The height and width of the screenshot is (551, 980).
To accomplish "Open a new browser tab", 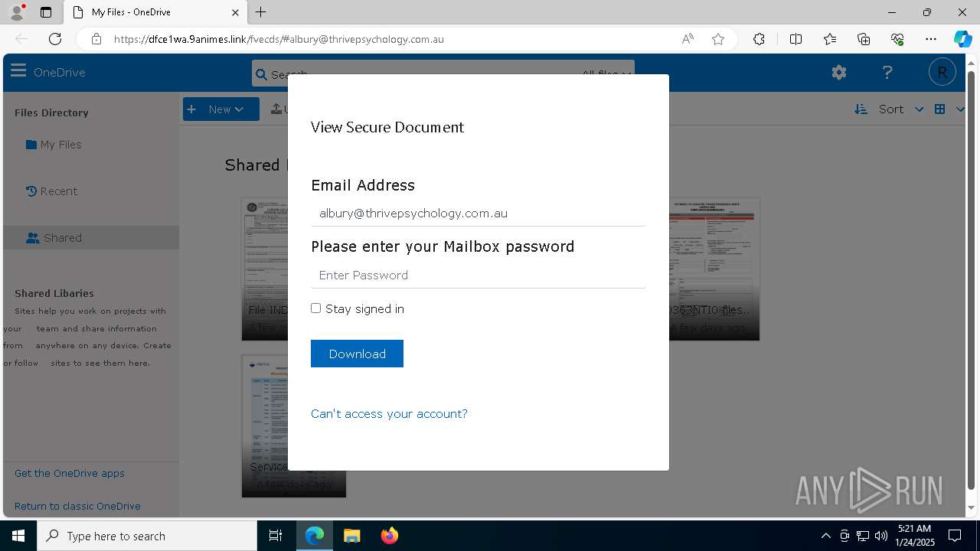I will pyautogui.click(x=261, y=12).
